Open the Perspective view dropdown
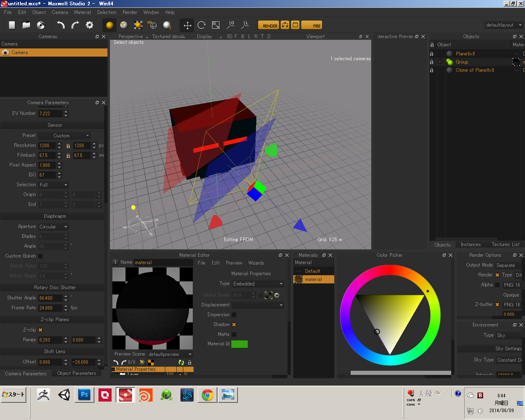Image resolution: width=525 pixels, height=420 pixels. point(133,37)
